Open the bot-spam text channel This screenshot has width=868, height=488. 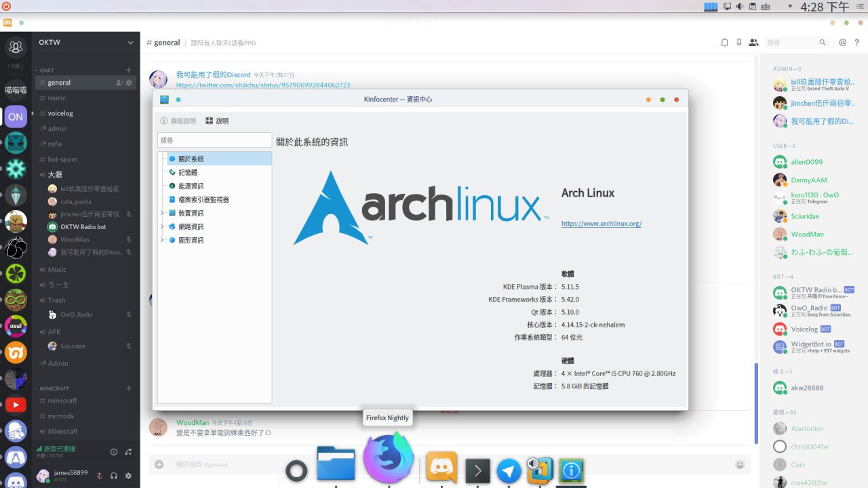pos(85,159)
